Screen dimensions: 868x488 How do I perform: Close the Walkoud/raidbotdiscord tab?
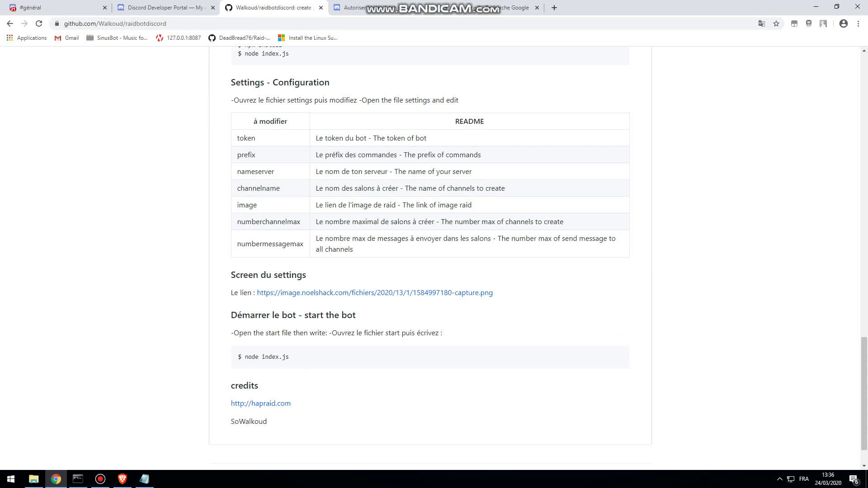pos(321,8)
